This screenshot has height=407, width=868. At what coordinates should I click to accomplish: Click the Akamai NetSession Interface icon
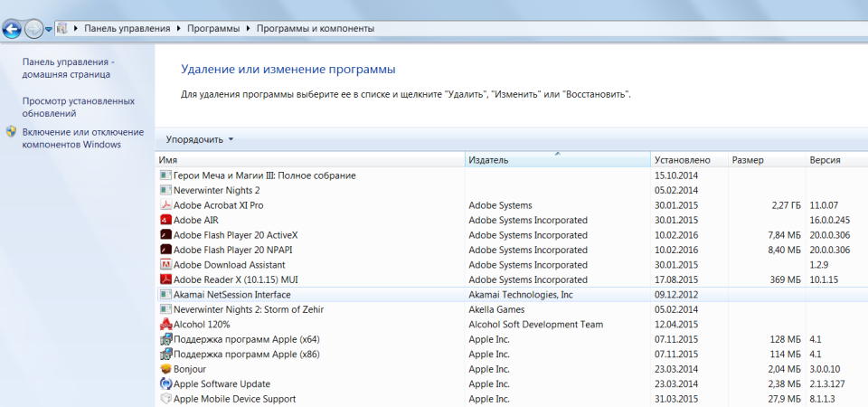[x=165, y=295]
